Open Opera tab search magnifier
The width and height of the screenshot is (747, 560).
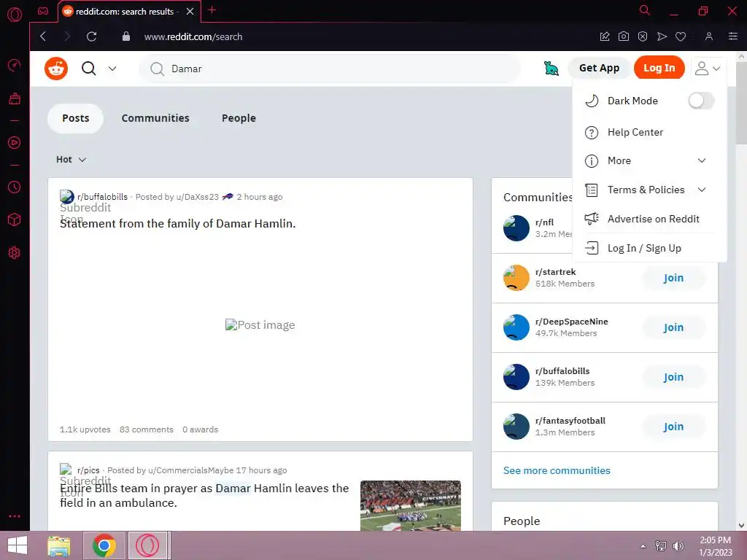[645, 10]
